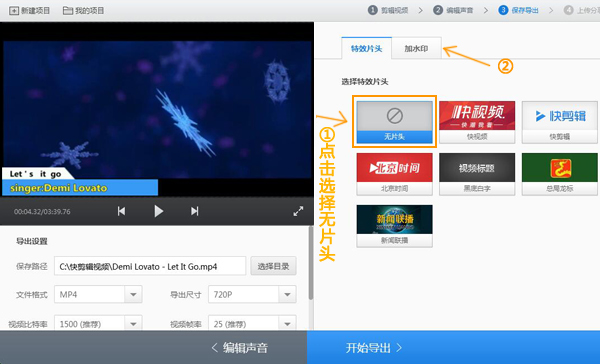Open the 视频比特率 1500 dropdown
Viewport: 600px width, 364px height.
pos(134,324)
